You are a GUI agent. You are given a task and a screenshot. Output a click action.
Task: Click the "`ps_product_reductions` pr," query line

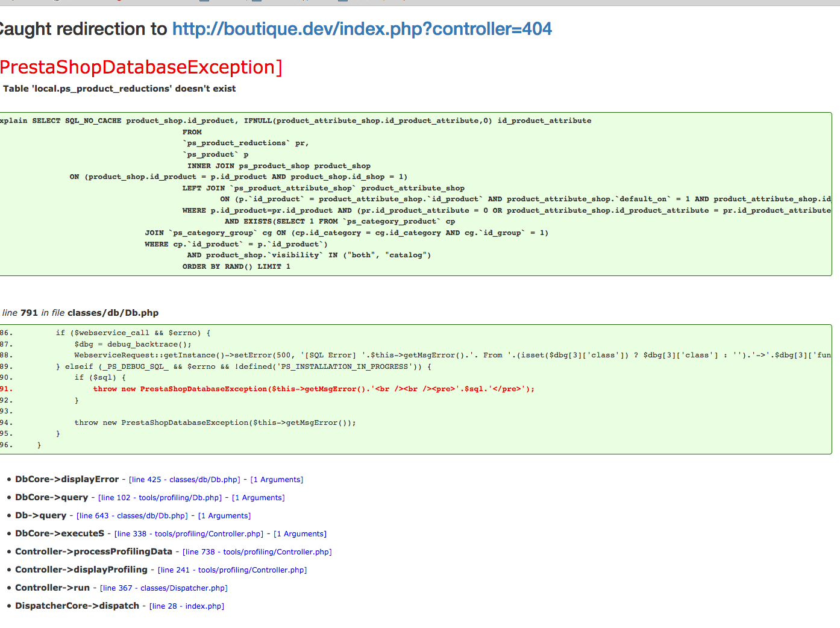click(246, 143)
